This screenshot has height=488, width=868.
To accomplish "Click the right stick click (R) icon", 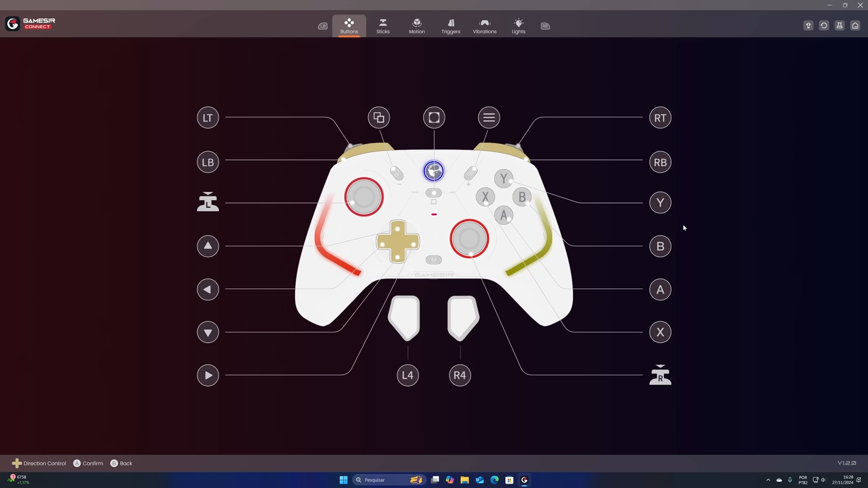I will [x=660, y=375].
